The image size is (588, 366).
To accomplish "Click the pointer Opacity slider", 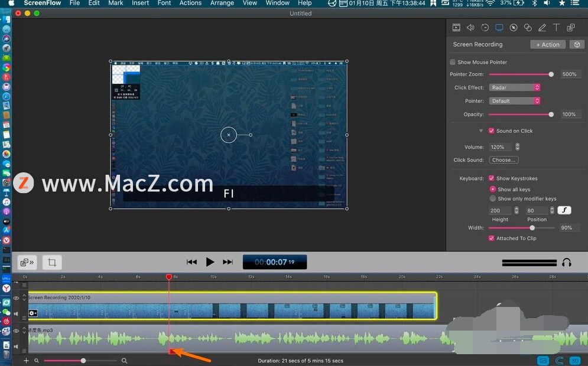I will pos(521,115).
